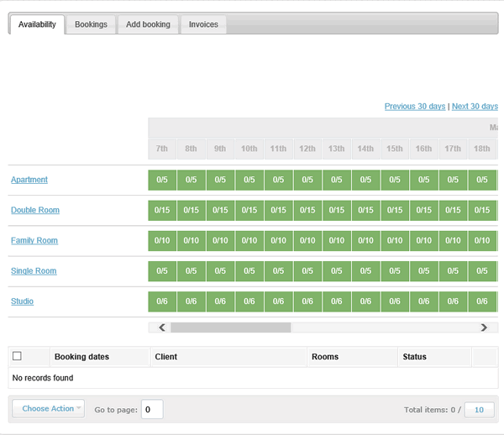Toggle the select-all bookings checkbox
The image size is (504, 435).
pyautogui.click(x=17, y=356)
